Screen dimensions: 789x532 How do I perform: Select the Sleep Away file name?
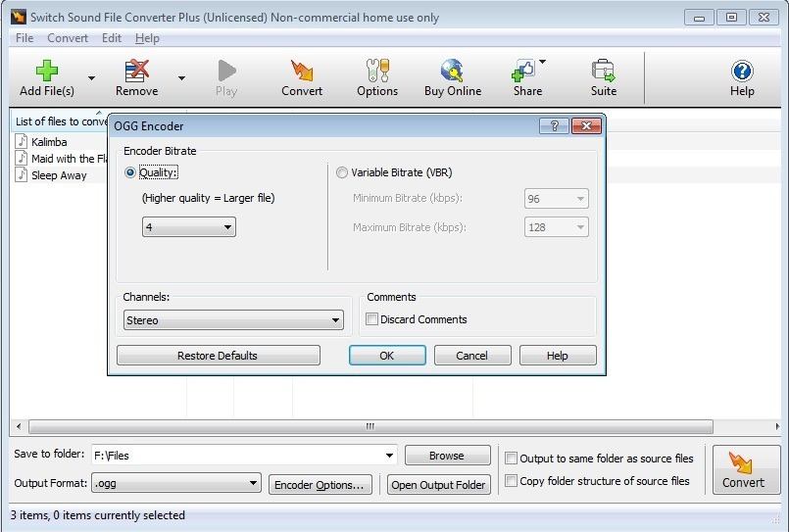59,175
